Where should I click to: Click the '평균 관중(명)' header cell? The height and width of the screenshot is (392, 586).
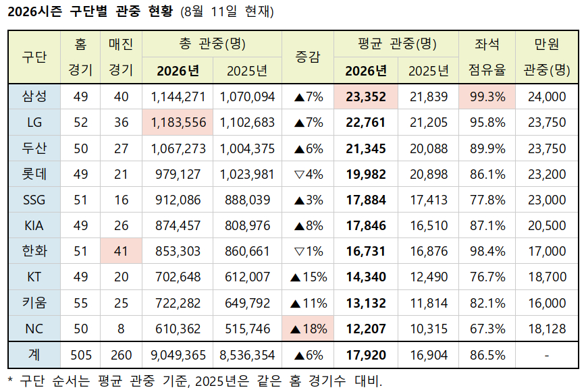(396, 44)
